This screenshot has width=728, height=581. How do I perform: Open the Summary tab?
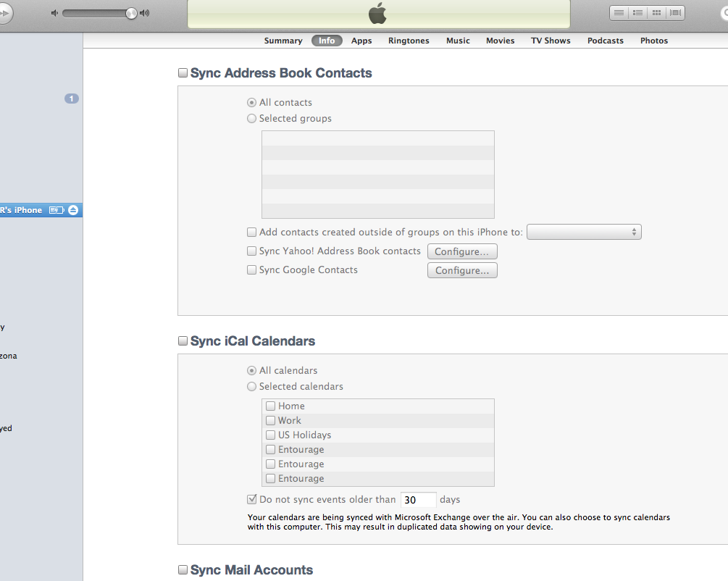(x=283, y=41)
